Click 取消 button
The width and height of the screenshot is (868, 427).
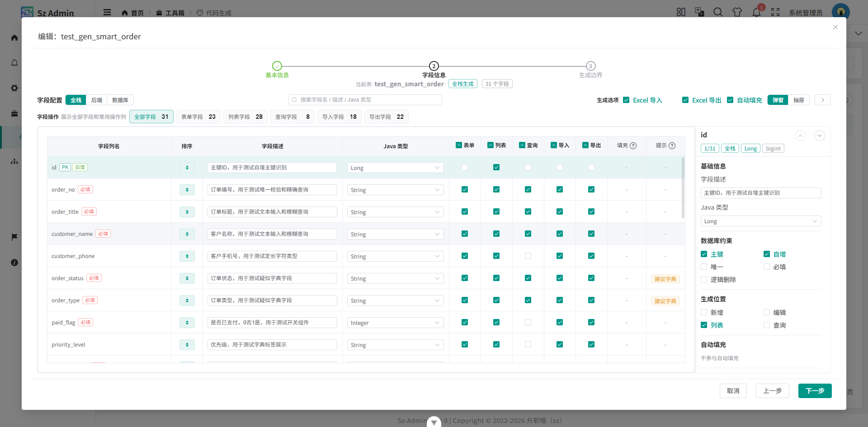733,391
